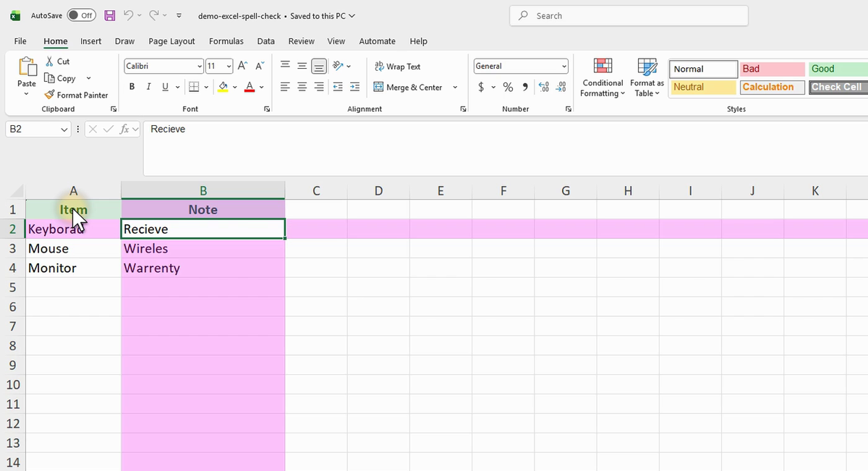Open Format as Table menu
The image size is (868, 471).
[x=647, y=77]
